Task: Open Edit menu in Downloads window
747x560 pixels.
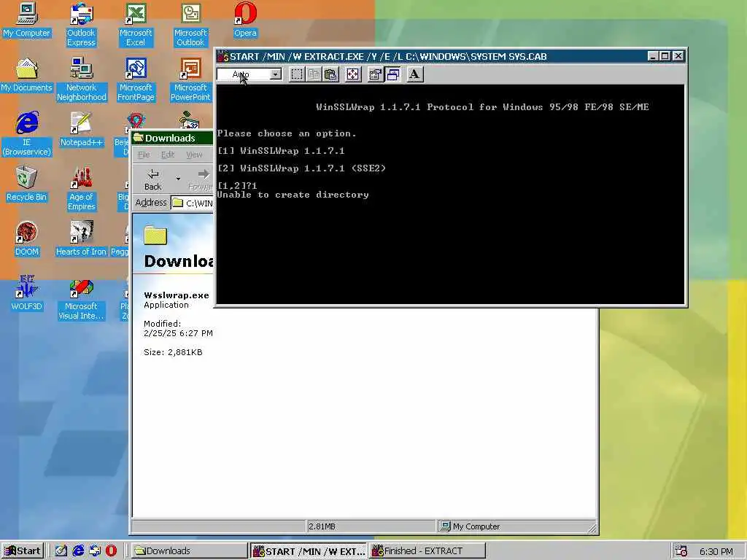Action: pos(168,155)
